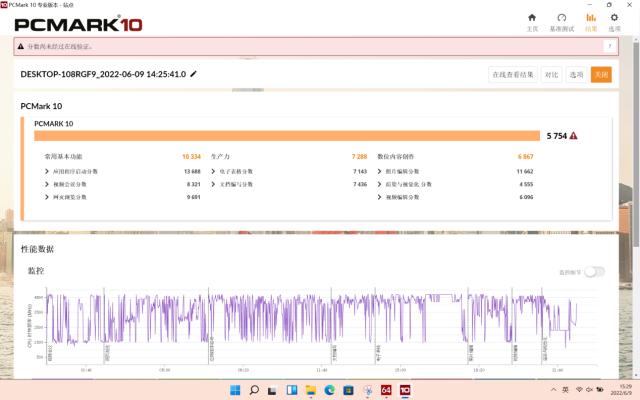640x400 pixels.
Task: Open the network Wi-Fi tray icon
Action: tap(579, 390)
